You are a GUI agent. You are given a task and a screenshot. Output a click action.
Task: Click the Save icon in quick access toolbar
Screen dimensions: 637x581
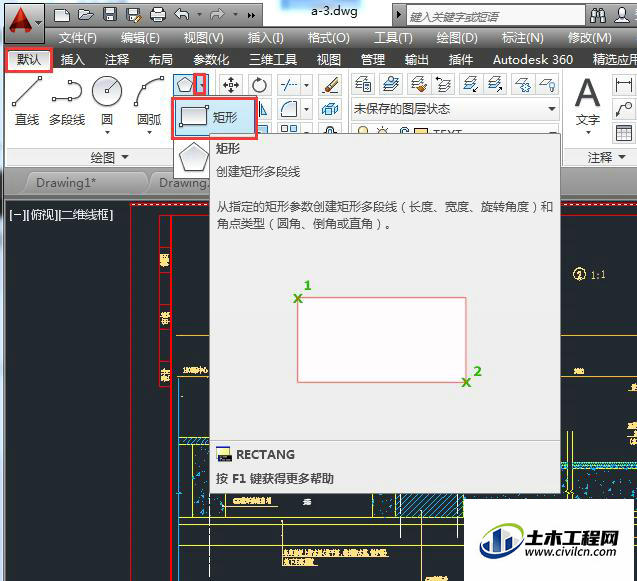[x=110, y=15]
